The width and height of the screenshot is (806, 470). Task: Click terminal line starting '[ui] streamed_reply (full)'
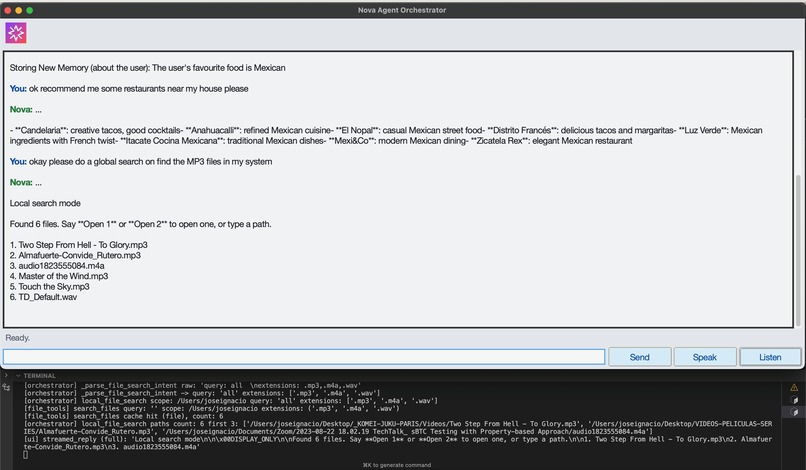pos(398,443)
